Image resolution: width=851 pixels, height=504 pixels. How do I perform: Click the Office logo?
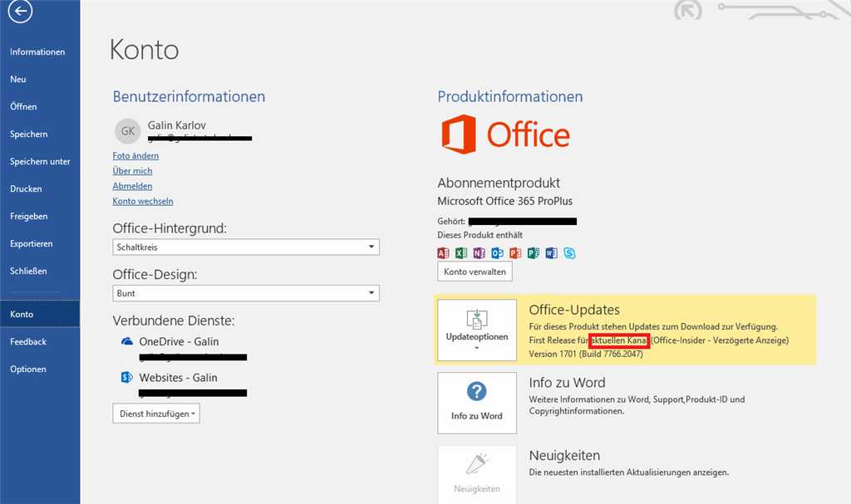506,135
